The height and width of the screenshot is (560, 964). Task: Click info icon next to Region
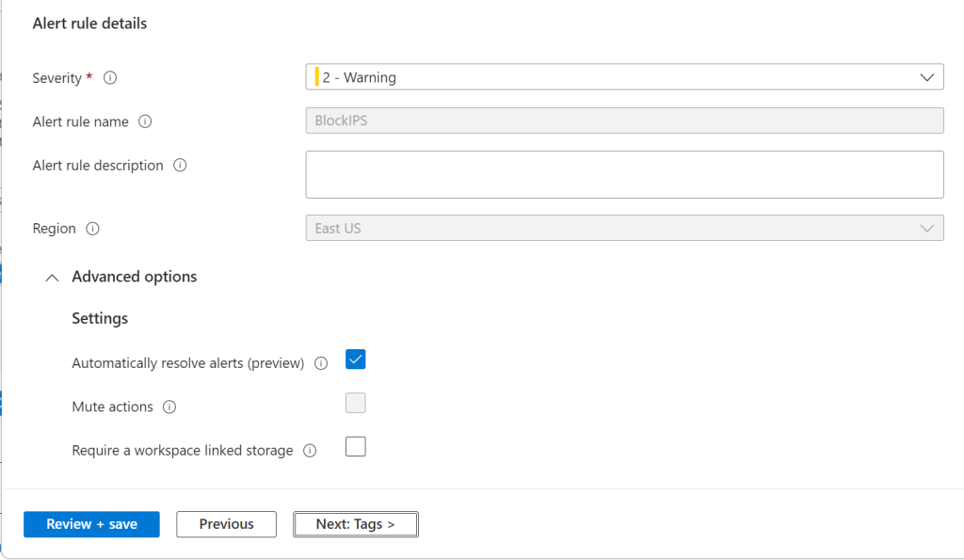92,229
